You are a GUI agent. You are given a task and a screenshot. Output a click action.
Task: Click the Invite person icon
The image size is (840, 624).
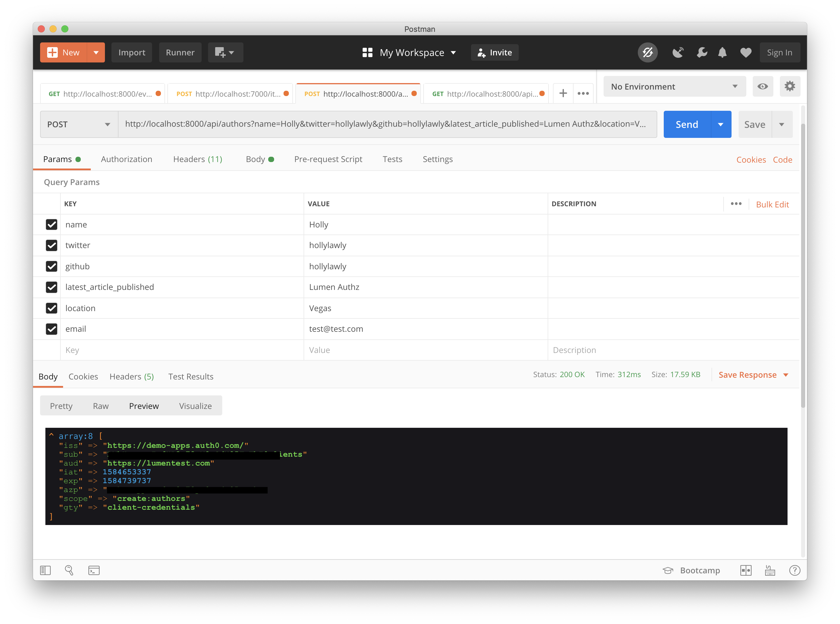[x=481, y=53]
